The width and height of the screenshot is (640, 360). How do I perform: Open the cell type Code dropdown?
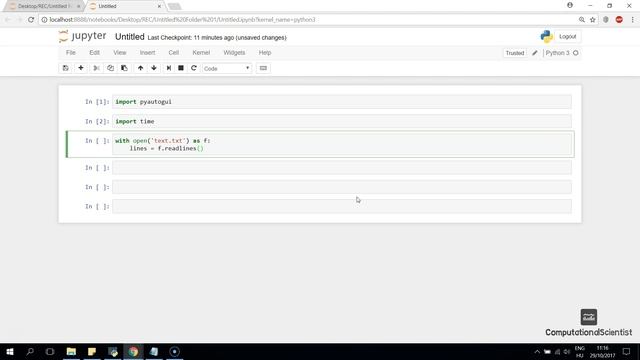[x=227, y=68]
